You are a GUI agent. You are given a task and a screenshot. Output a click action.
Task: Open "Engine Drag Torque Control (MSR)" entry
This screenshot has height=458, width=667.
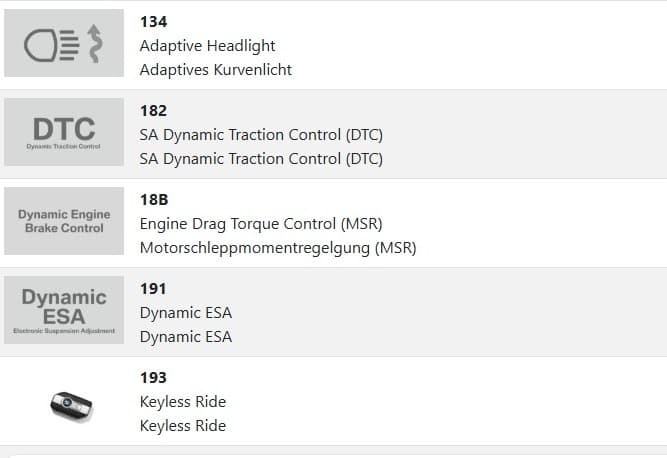tap(261, 223)
